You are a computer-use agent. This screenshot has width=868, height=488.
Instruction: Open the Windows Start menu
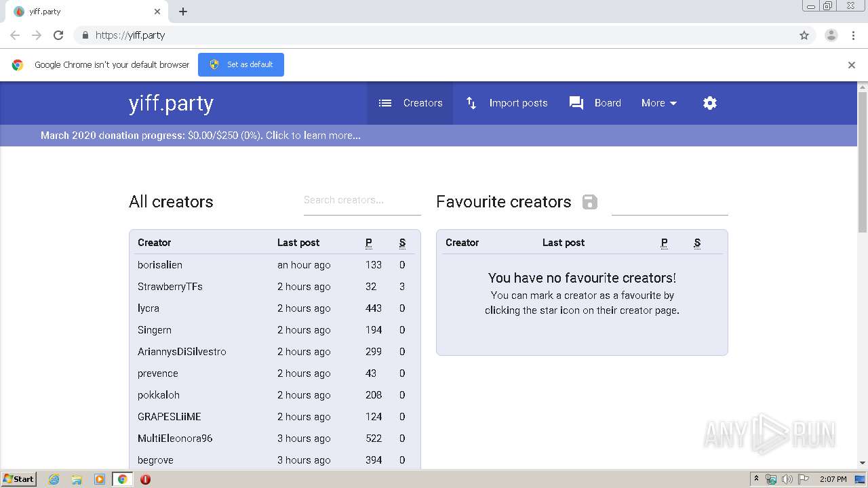coord(18,479)
